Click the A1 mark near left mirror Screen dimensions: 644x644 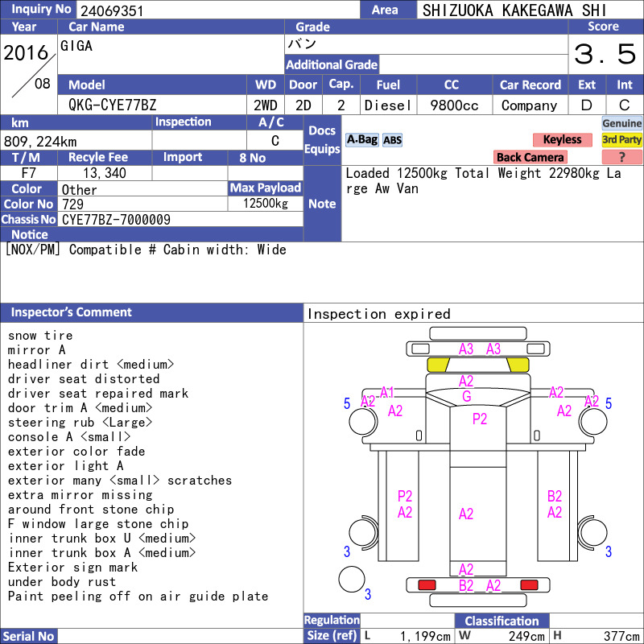387,392
